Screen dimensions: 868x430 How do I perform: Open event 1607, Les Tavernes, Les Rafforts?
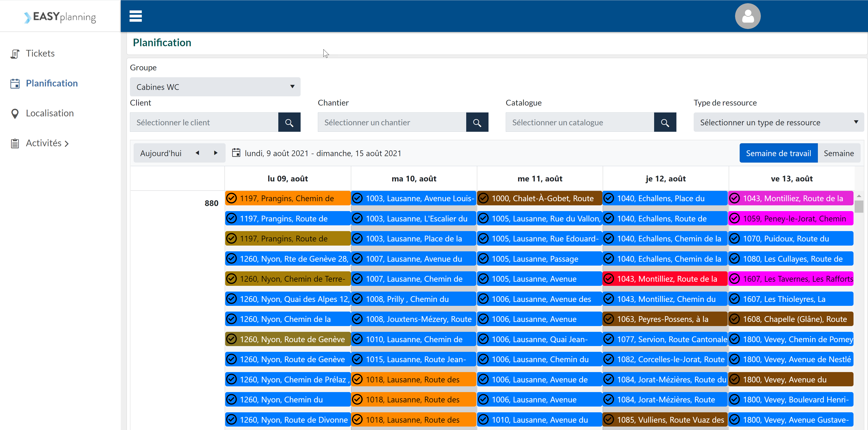(791, 279)
